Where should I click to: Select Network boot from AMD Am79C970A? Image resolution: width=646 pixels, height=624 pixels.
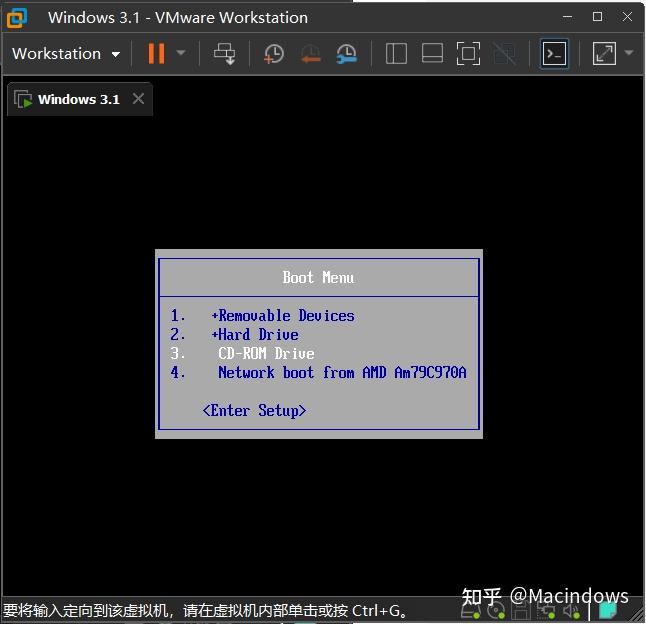click(x=342, y=372)
